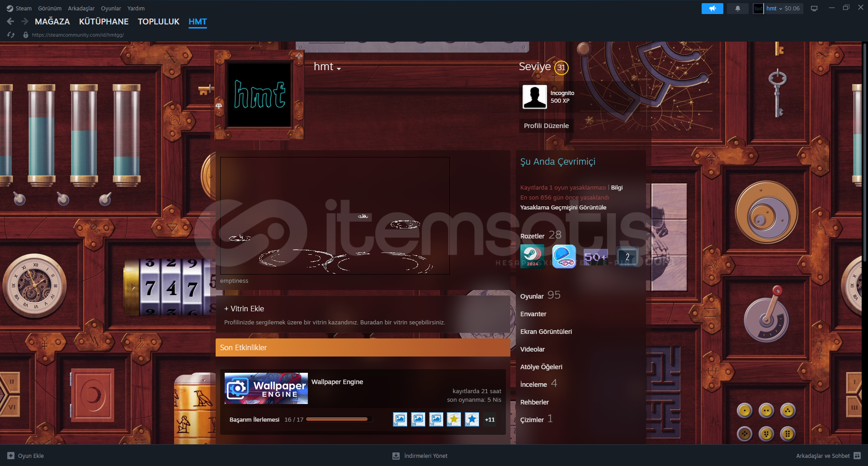Viewport: 868px width, 466px height.
Task: Open the Atölye Öğeleri link
Action: [x=541, y=367]
